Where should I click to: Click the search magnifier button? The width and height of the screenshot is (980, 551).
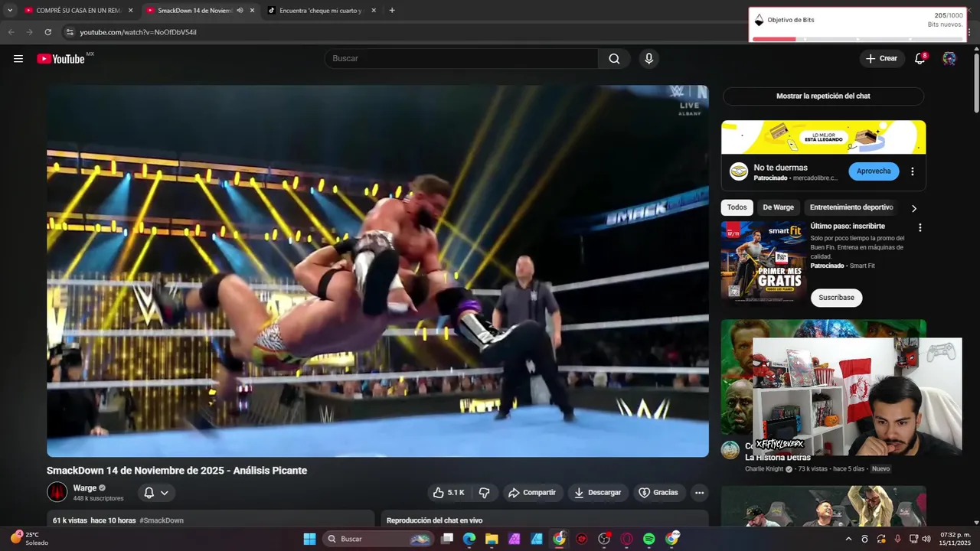(x=614, y=59)
